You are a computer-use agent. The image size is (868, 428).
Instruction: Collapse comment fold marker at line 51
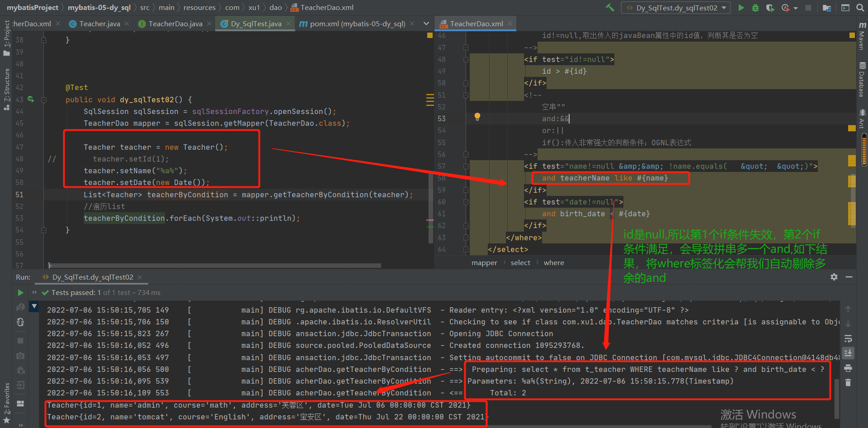point(466,95)
